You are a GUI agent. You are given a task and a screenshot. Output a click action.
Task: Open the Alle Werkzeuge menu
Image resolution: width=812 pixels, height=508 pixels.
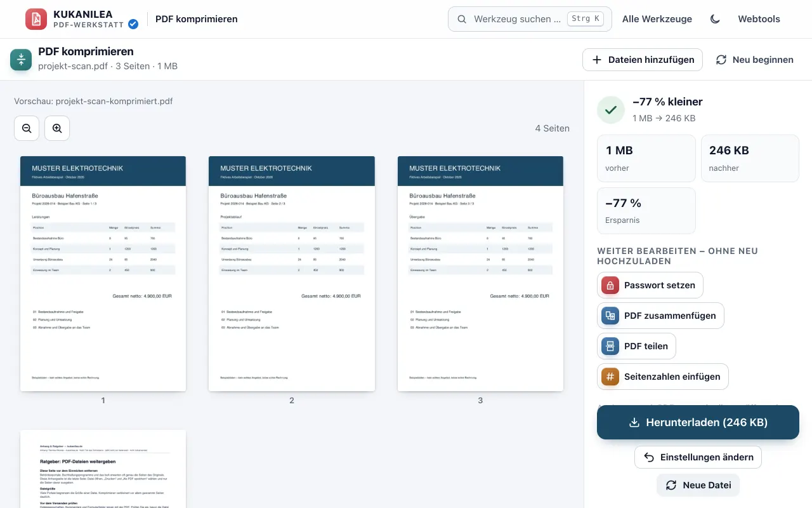point(657,19)
